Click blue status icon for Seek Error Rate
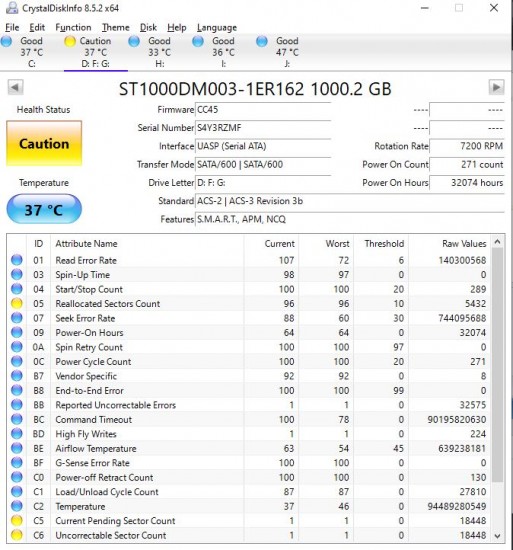Screen dimensions: 513x550 pos(16,318)
